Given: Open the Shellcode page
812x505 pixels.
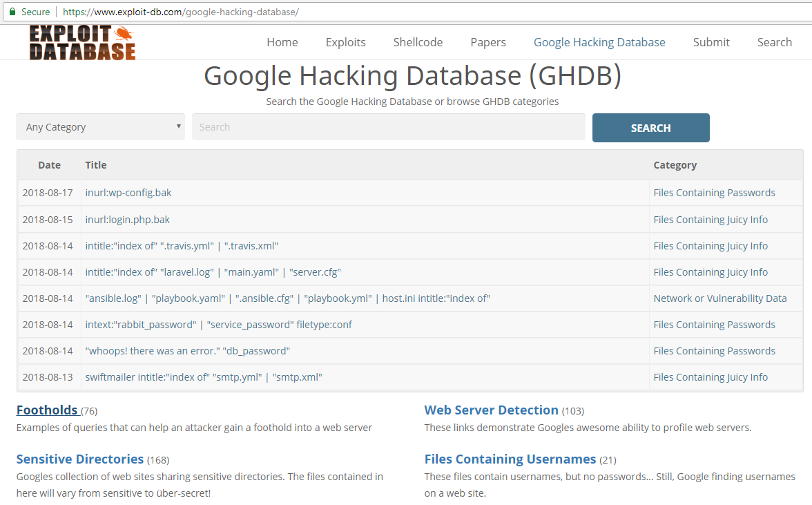Looking at the screenshot, I should pyautogui.click(x=418, y=42).
